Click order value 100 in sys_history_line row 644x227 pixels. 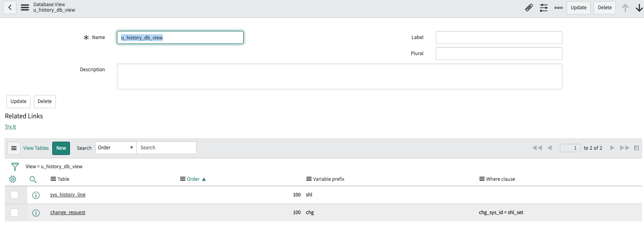[x=297, y=195]
